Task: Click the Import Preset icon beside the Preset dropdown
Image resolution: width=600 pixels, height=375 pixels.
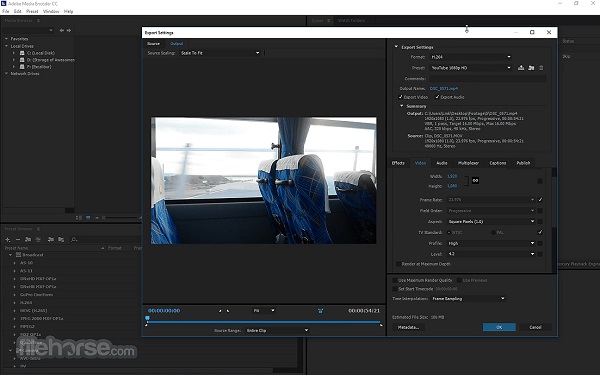Action: coord(531,68)
